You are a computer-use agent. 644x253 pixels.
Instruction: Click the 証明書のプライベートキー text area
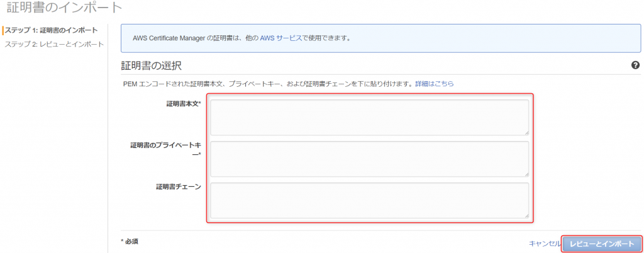point(369,159)
